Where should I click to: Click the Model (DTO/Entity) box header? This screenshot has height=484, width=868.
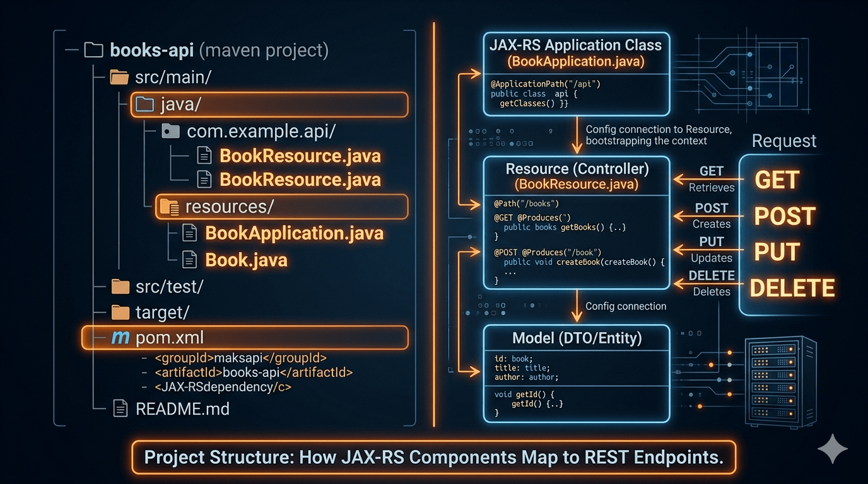click(577, 338)
